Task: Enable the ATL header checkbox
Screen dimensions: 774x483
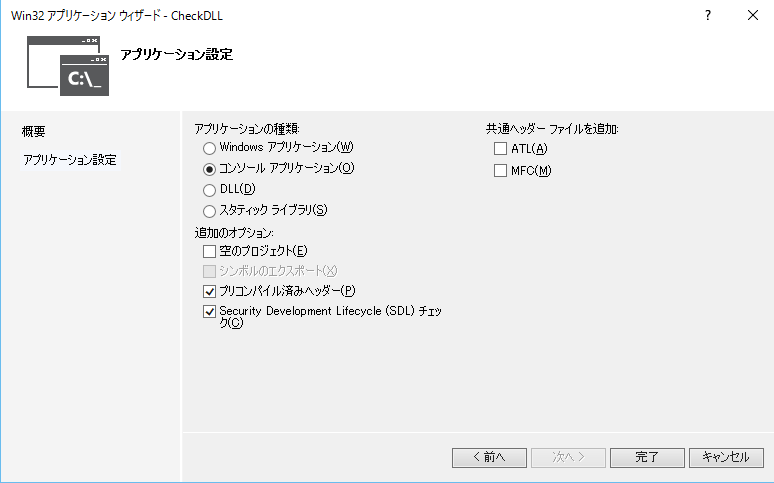Action: 501,149
